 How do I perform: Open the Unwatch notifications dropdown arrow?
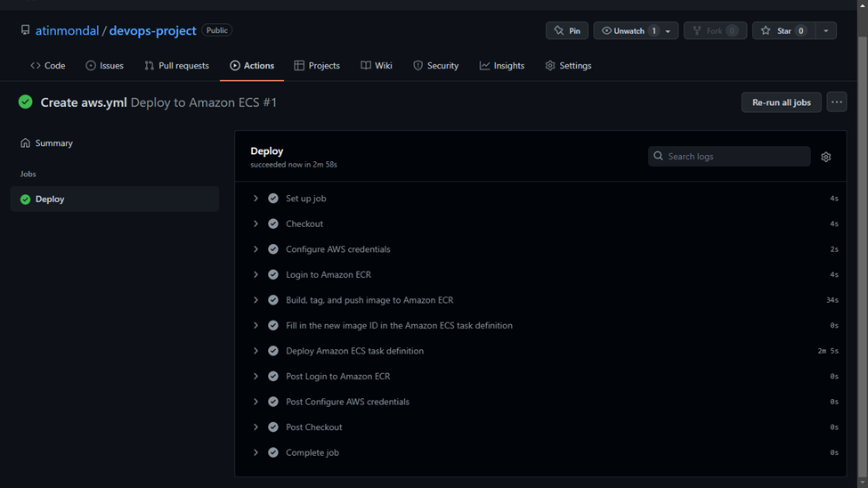click(669, 31)
